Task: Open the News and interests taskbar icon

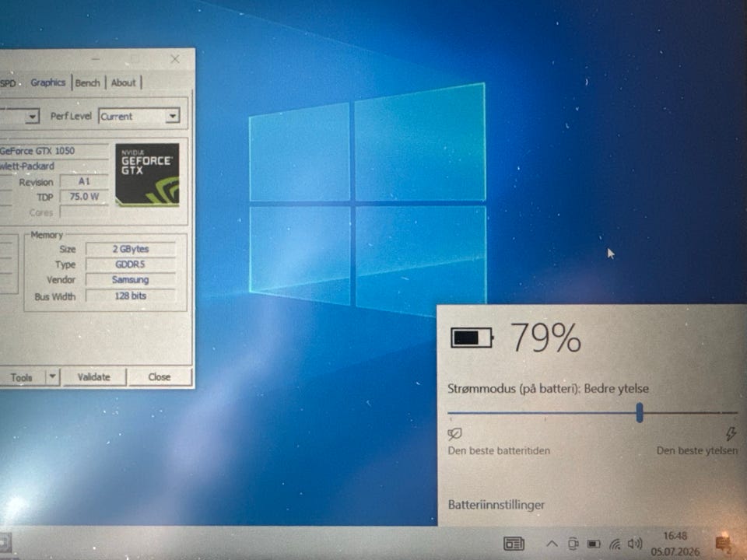Action: (x=514, y=544)
